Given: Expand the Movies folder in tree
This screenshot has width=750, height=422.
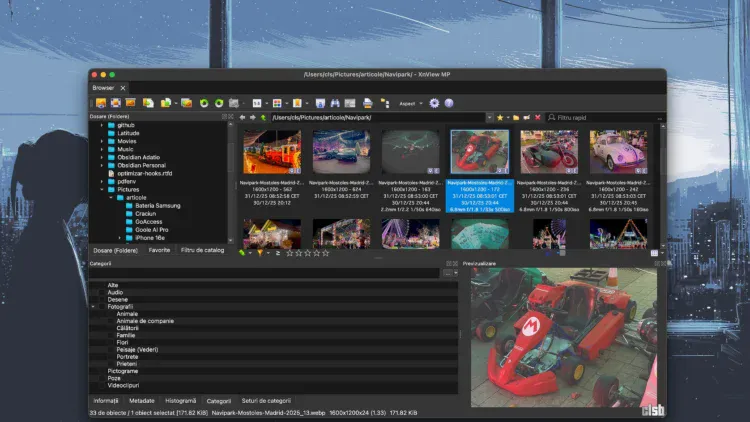Looking at the screenshot, I should coord(102,141).
